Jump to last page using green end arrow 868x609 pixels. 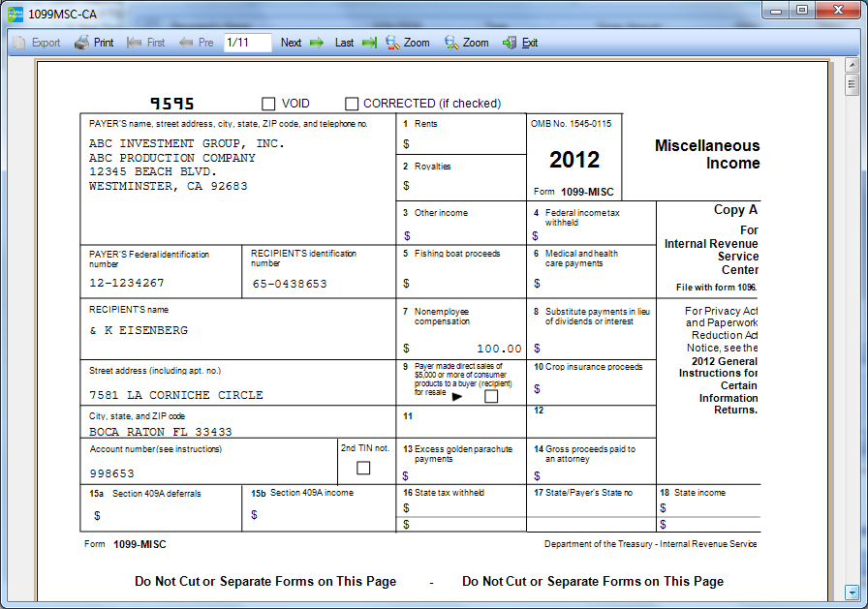[x=369, y=43]
